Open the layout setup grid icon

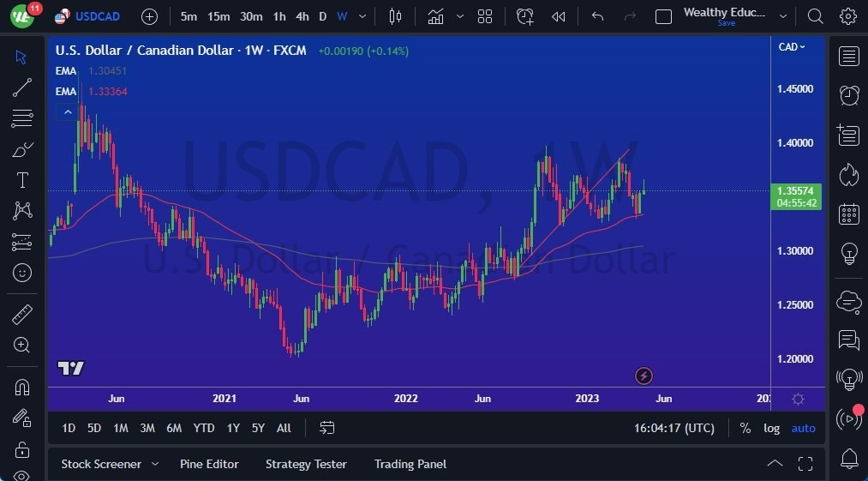point(485,16)
